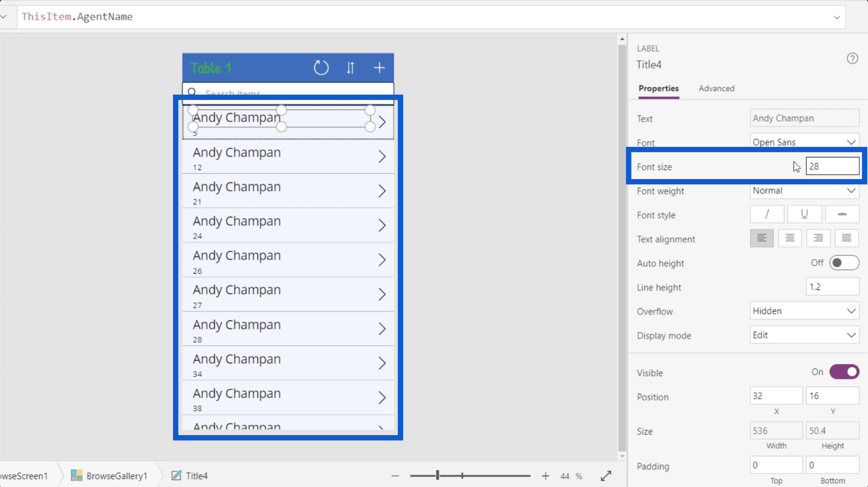Image resolution: width=868 pixels, height=487 pixels.
Task: Apply italic font style
Action: point(767,214)
